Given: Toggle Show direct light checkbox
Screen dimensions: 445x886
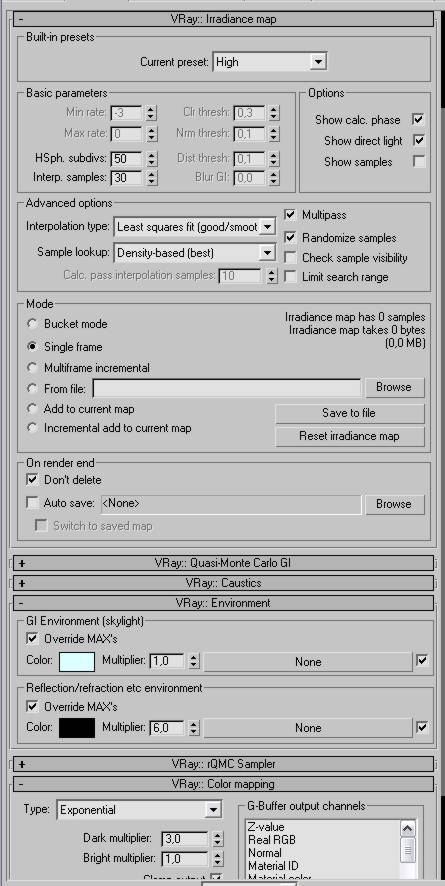Looking at the screenshot, I should coord(418,140).
